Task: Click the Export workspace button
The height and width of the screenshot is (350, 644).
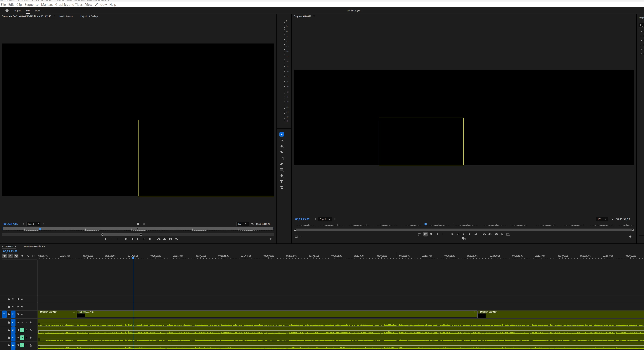Action: tap(38, 11)
